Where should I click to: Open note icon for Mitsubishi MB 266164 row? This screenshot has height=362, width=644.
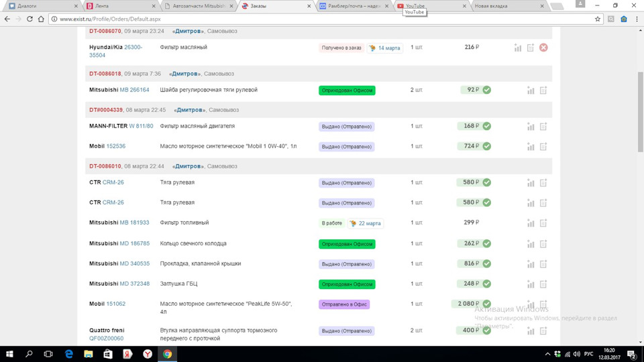pyautogui.click(x=543, y=90)
